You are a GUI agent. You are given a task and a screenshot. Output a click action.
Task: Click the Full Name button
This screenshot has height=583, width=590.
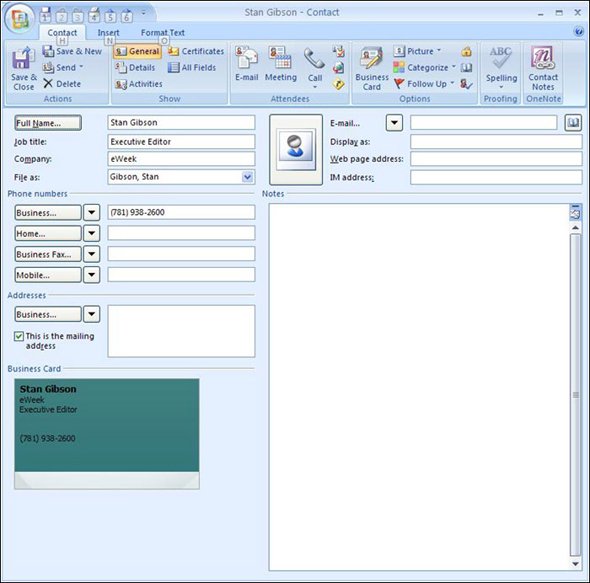coord(48,123)
